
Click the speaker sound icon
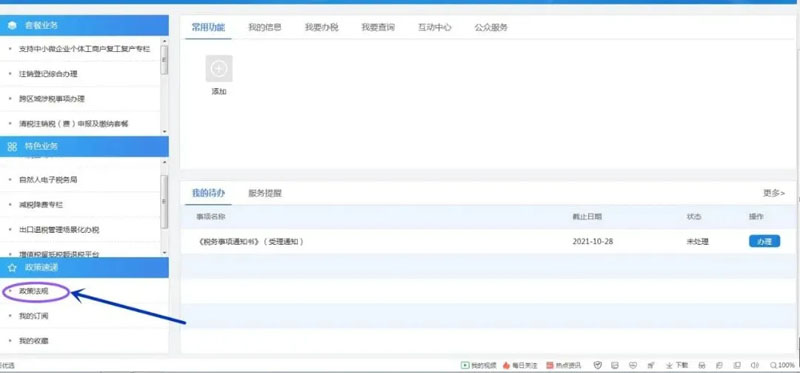coord(755,365)
